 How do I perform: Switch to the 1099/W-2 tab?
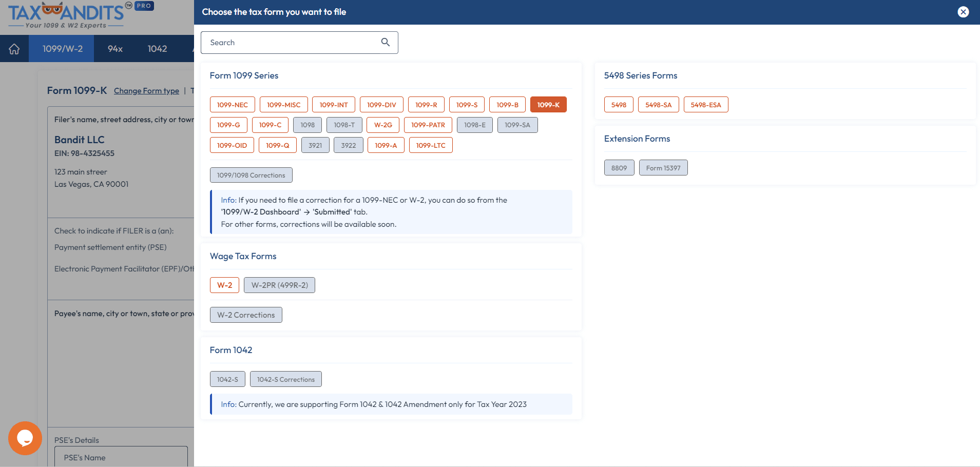(62, 49)
